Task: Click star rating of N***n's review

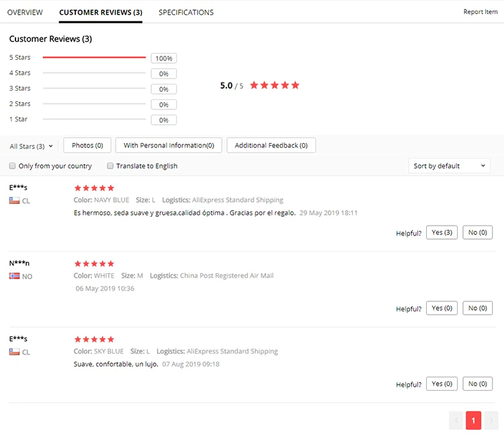Action: point(94,264)
